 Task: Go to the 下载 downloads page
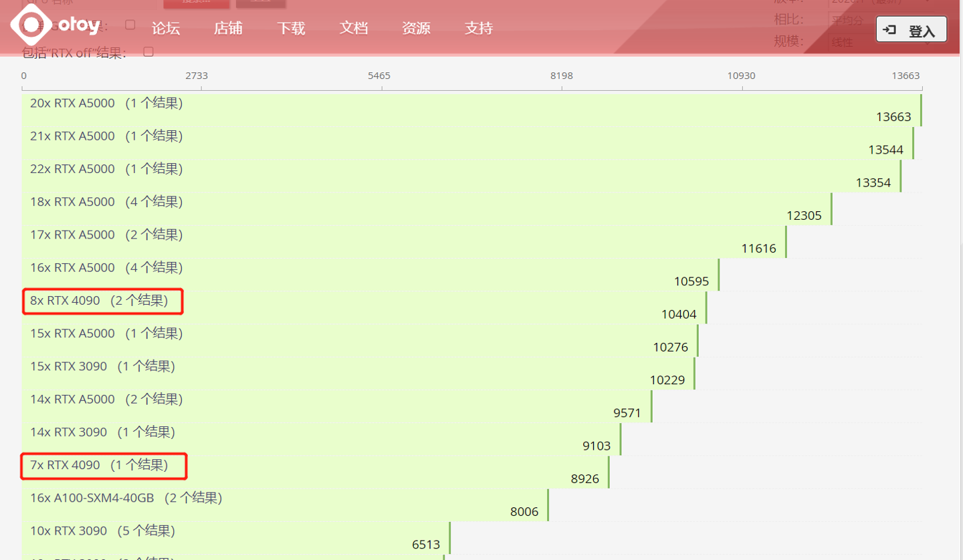click(x=291, y=28)
